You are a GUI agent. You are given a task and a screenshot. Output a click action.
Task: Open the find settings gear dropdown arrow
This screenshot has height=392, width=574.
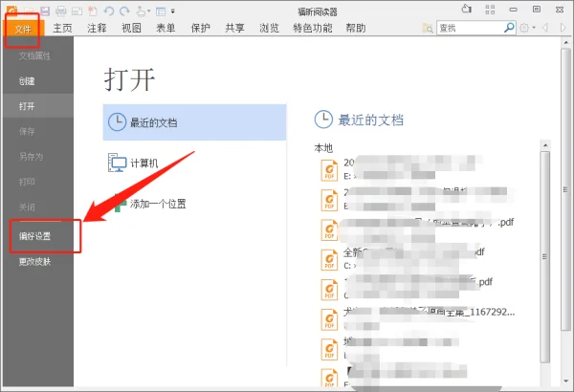coord(534,28)
